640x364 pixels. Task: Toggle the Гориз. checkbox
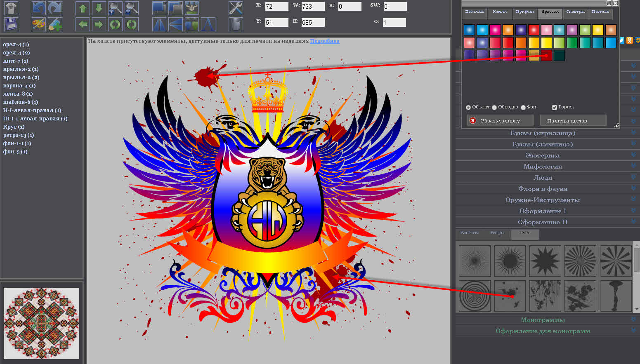(x=555, y=107)
